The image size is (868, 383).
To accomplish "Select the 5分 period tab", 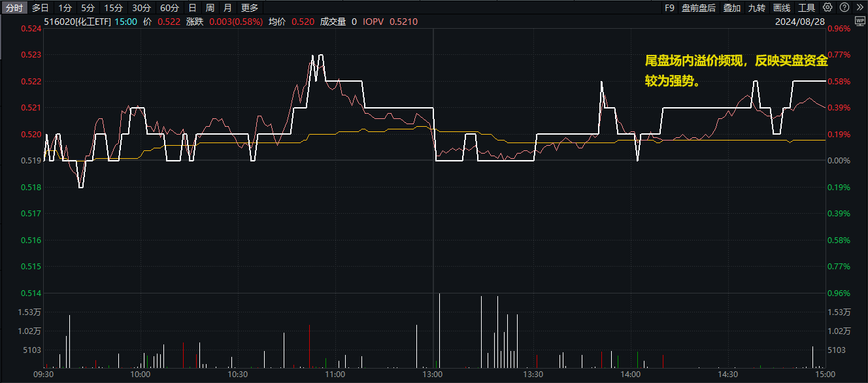I will click(88, 8).
